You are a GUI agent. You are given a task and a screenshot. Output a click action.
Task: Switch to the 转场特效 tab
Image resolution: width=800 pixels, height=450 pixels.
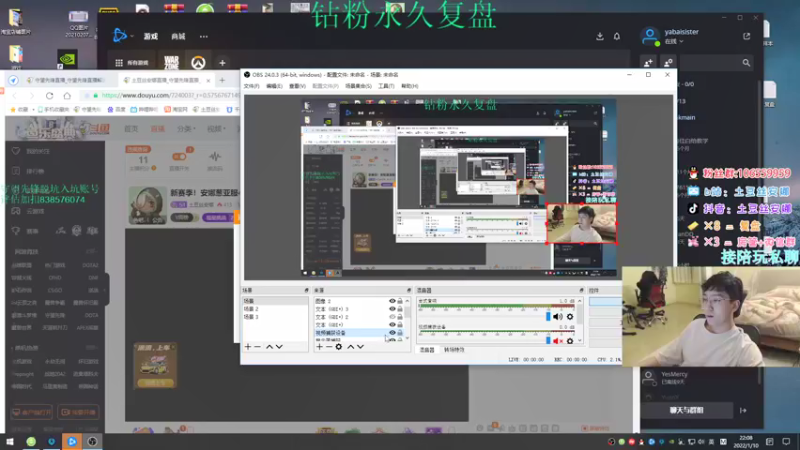pos(454,350)
